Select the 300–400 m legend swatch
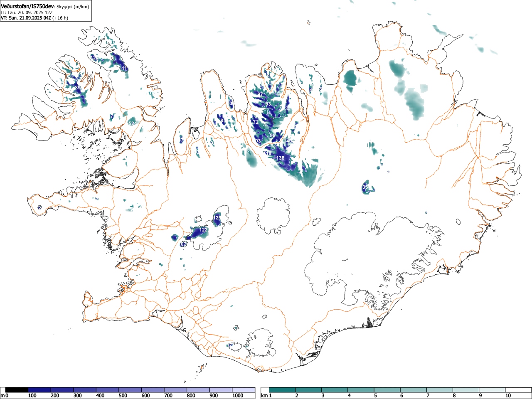 85,390
